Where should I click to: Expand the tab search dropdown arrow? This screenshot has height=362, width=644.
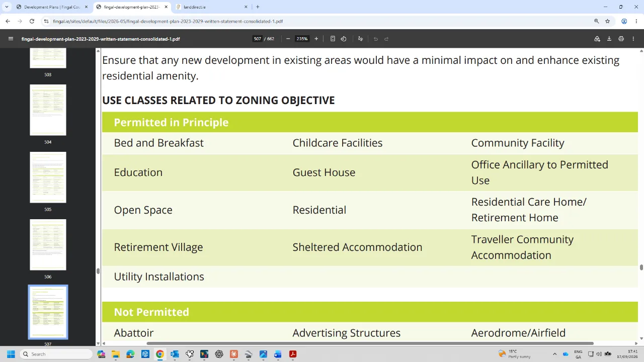(7, 7)
